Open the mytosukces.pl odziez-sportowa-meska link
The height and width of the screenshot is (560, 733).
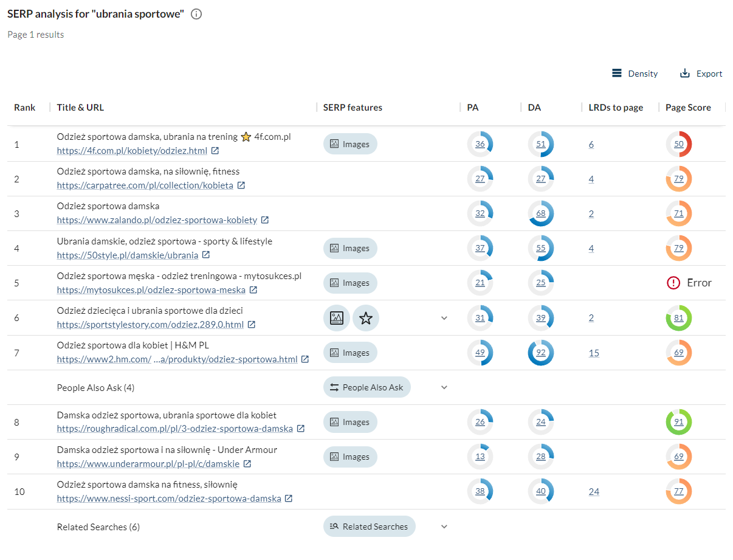[x=151, y=290]
